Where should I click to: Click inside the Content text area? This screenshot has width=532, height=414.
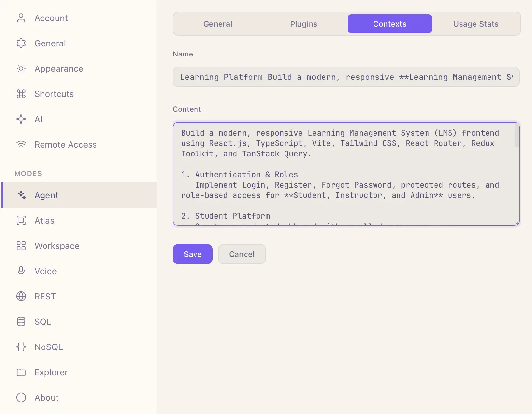[x=346, y=174]
